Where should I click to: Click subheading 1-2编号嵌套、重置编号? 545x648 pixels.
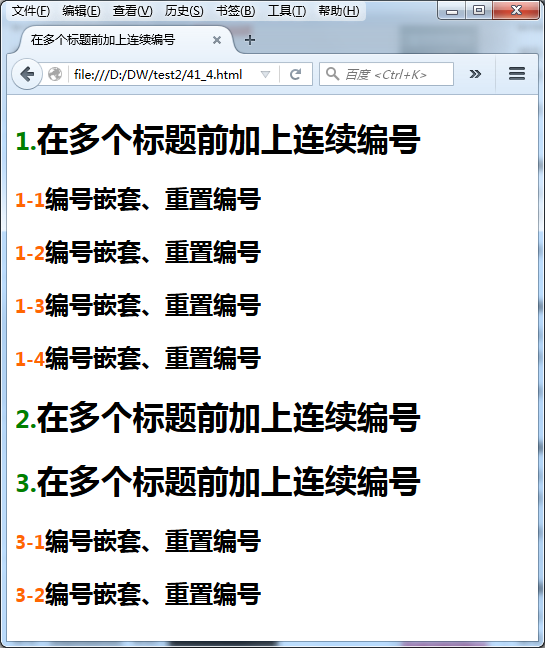point(138,252)
